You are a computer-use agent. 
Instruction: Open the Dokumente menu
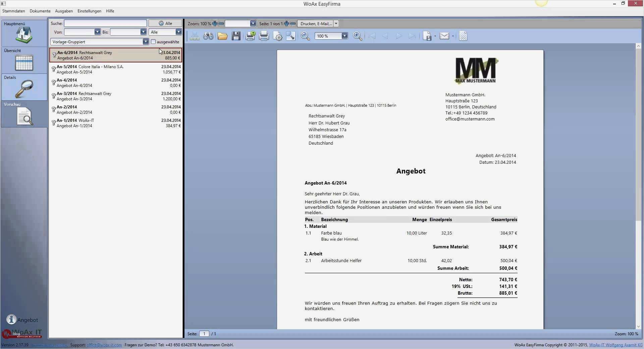coord(40,11)
